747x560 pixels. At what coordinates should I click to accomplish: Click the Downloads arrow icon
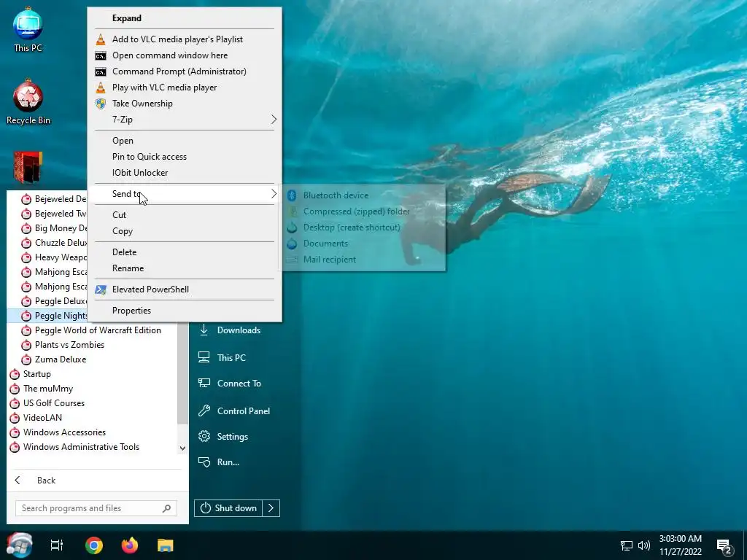tap(204, 330)
